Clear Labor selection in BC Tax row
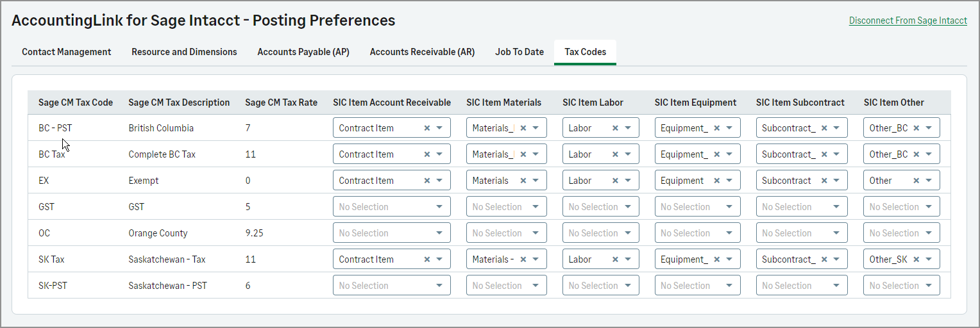The width and height of the screenshot is (980, 328). (616, 154)
